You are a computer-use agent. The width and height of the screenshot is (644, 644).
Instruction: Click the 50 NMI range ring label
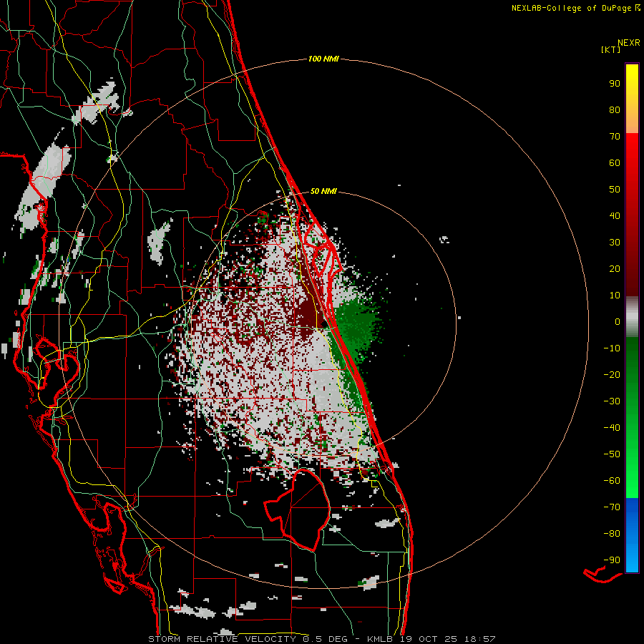tap(323, 191)
